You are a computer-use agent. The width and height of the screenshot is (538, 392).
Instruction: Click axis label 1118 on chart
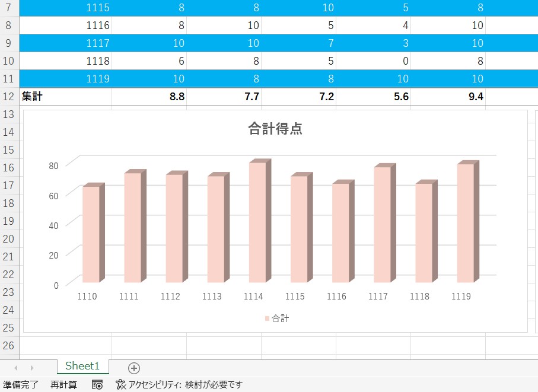click(x=419, y=297)
